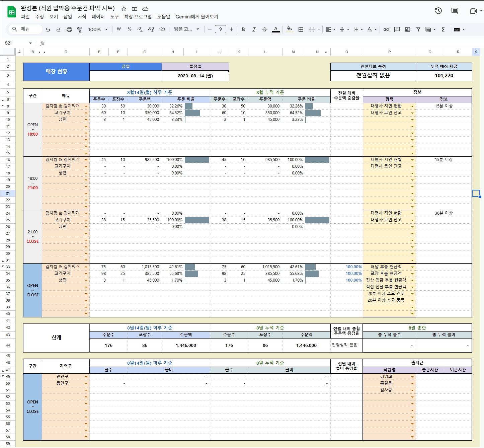Select the Paint format tool
Viewport: 484px width, 448px height.
click(80, 29)
